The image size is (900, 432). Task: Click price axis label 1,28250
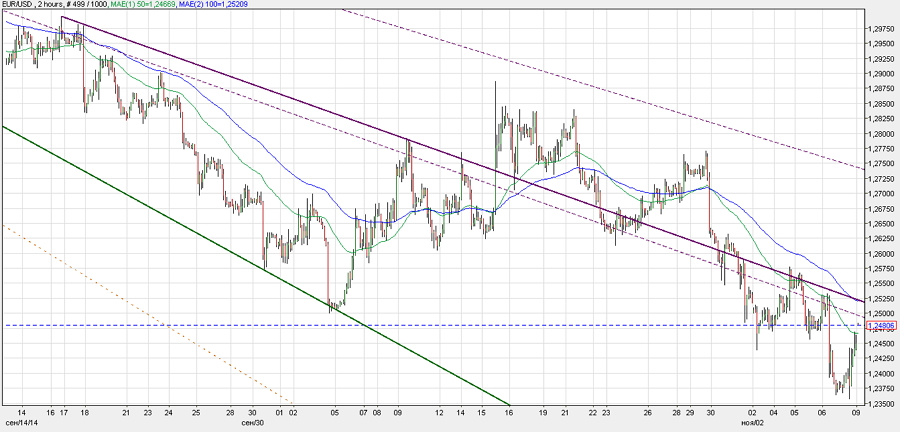point(883,119)
